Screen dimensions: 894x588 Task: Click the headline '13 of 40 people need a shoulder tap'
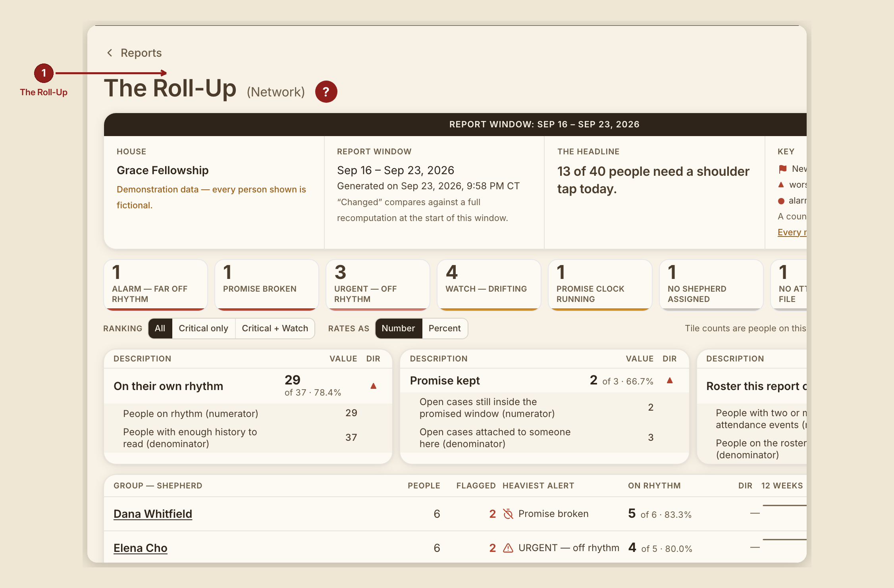pyautogui.click(x=653, y=180)
